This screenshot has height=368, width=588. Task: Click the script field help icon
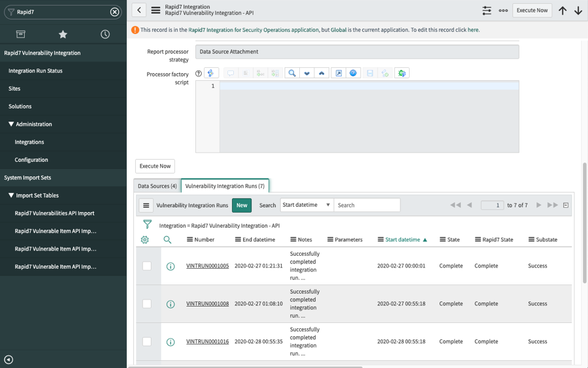(199, 73)
